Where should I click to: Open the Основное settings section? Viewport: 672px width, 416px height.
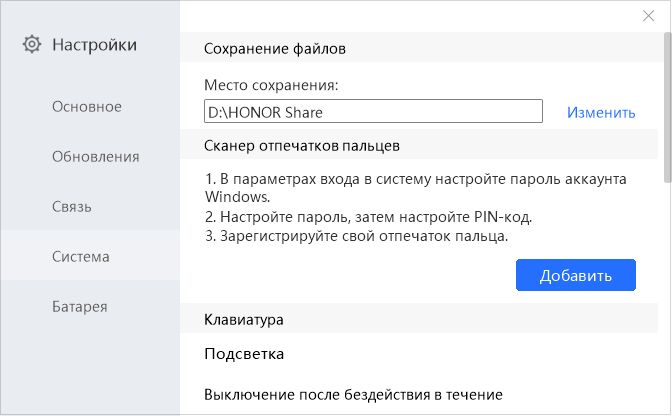point(87,106)
